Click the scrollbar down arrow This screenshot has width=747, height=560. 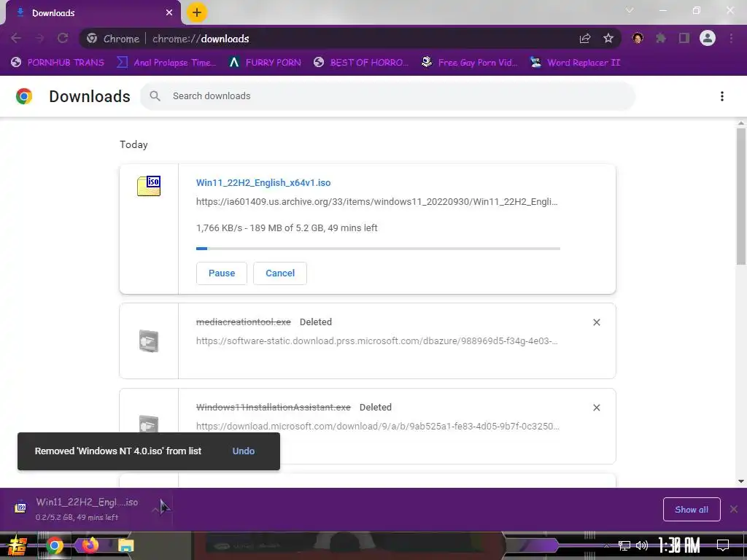tap(741, 481)
